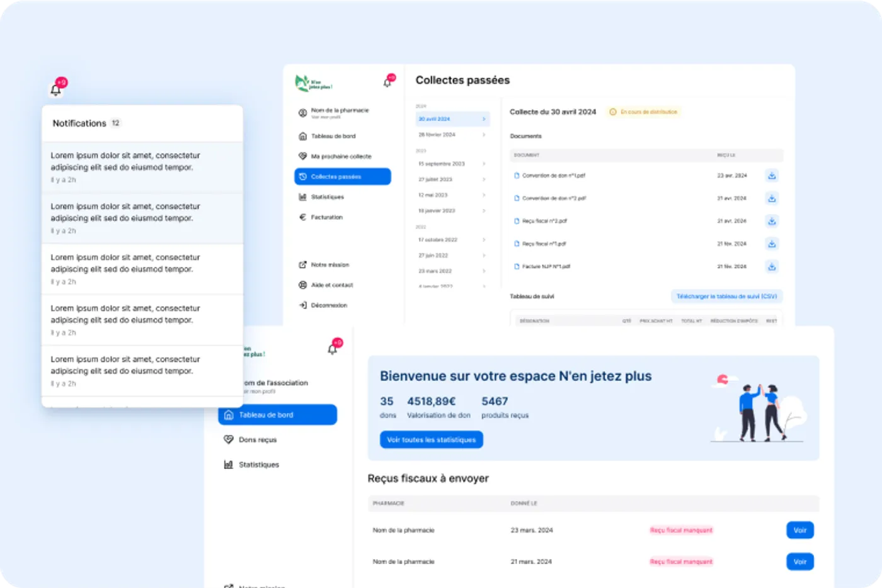Image resolution: width=882 pixels, height=588 pixels.
Task: Click the bell icon above the Notifications panel
Action: 56,90
